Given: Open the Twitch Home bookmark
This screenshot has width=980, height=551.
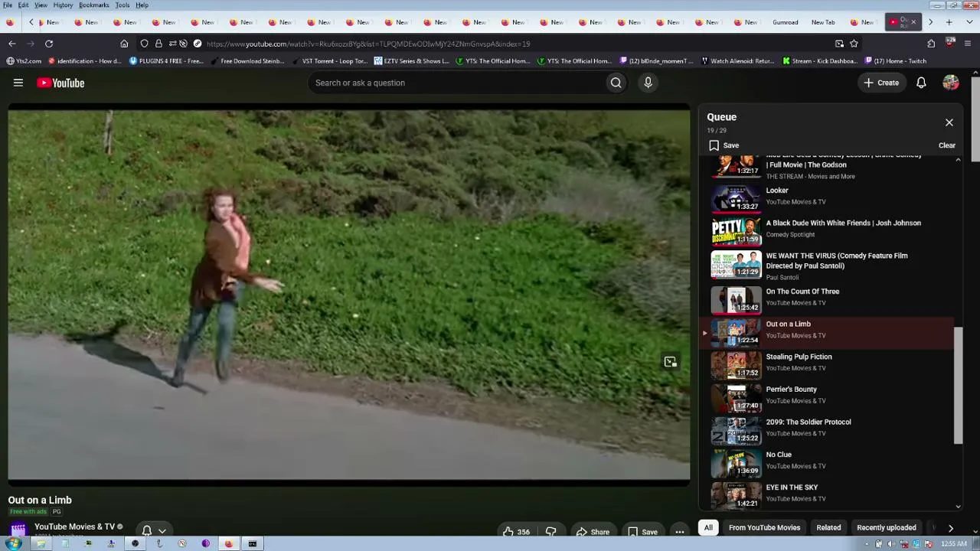Looking at the screenshot, I should (895, 61).
